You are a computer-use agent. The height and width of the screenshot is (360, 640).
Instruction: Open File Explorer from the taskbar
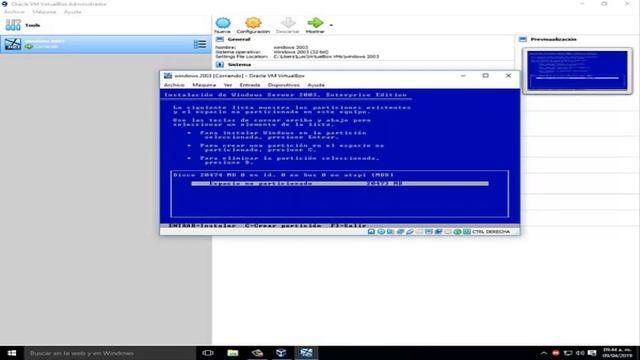pyautogui.click(x=233, y=353)
